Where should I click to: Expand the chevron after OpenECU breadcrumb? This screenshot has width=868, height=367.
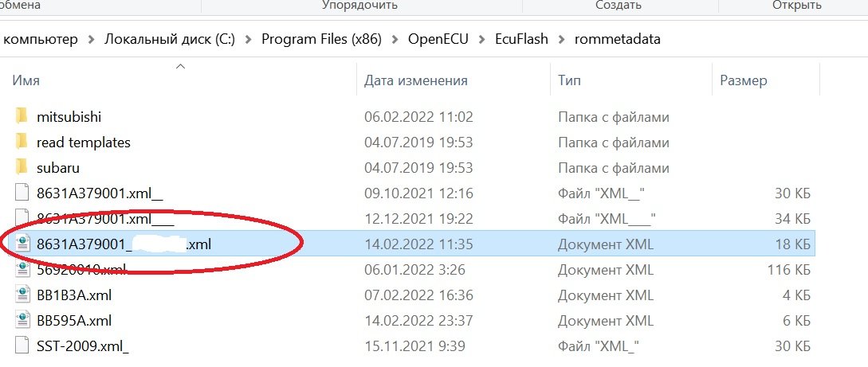481,39
